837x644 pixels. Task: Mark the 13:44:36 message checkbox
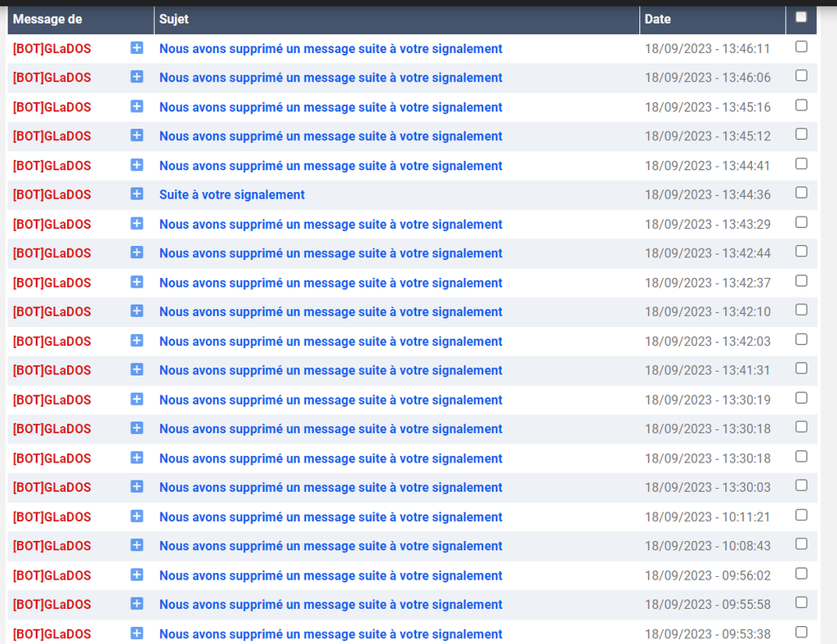click(x=801, y=193)
